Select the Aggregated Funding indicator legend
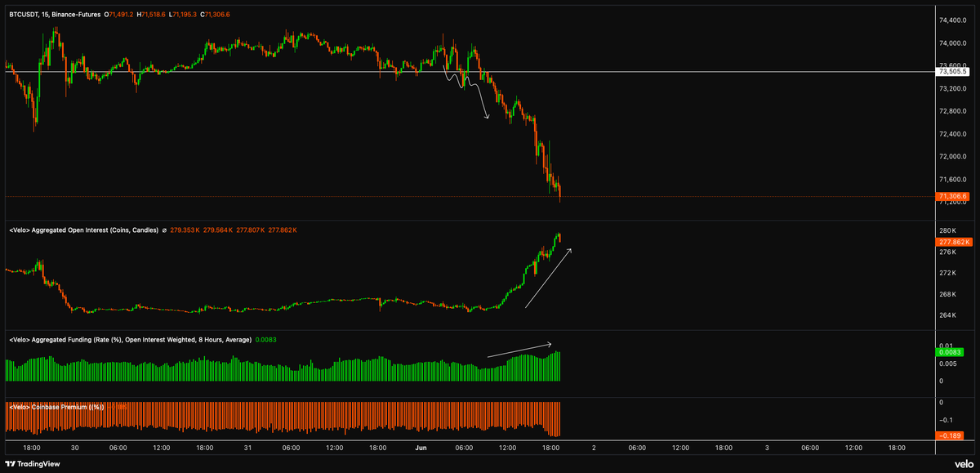 pos(130,339)
